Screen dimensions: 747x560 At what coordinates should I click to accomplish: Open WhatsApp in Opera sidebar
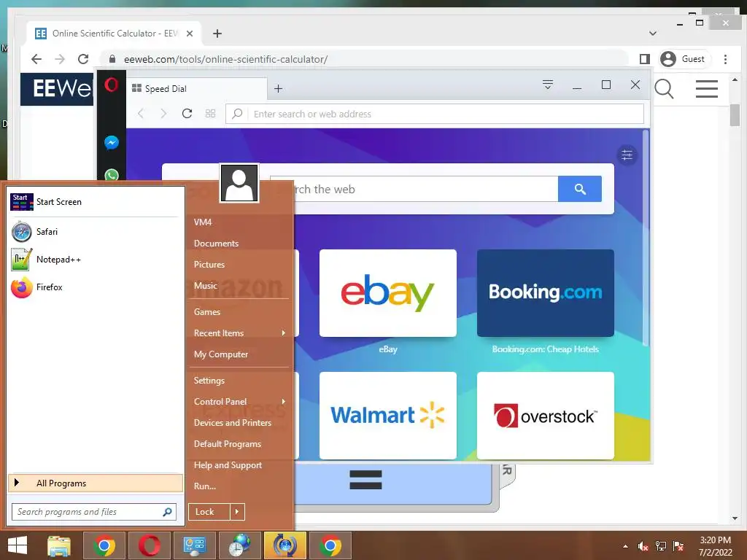(x=112, y=175)
